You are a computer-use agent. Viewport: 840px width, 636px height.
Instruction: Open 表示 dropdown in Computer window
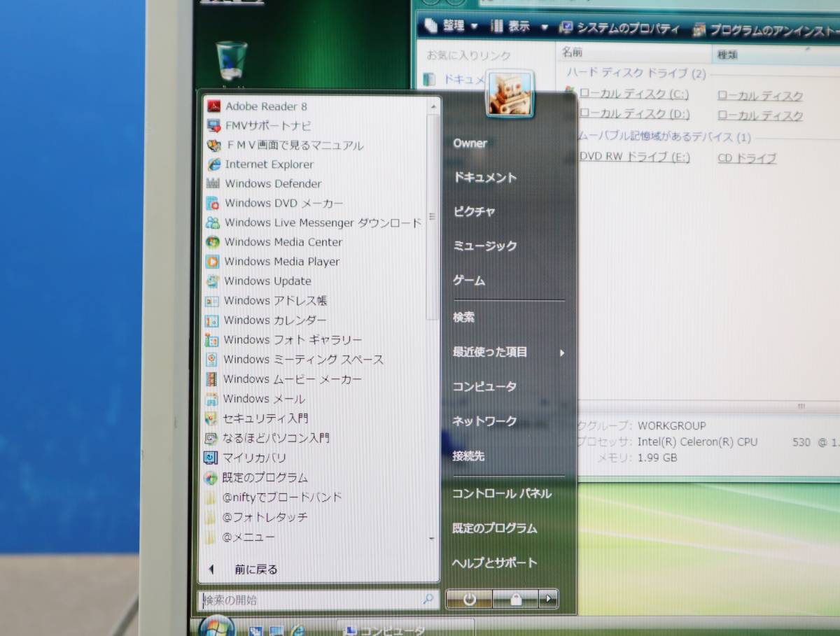click(519, 27)
